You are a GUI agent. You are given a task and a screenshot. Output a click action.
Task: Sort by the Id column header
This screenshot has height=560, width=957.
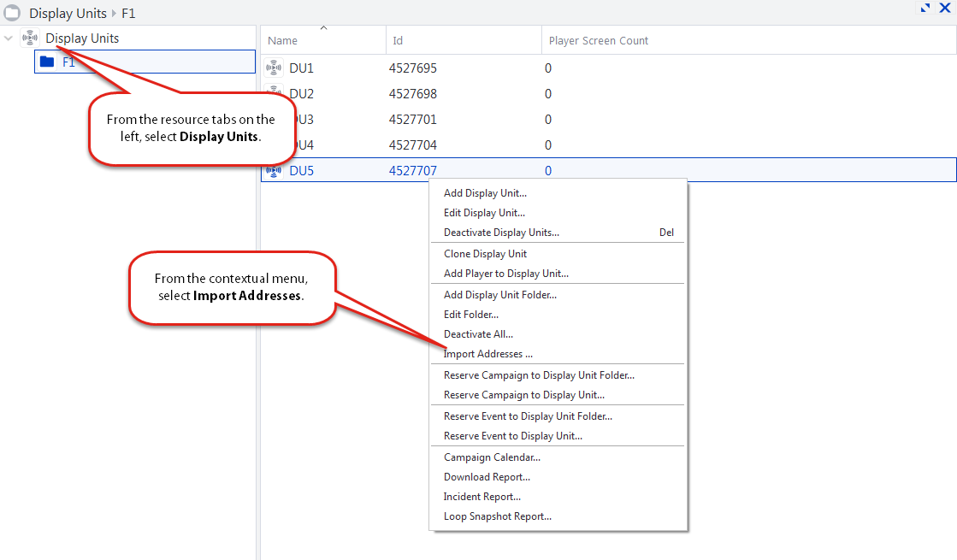pyautogui.click(x=398, y=40)
